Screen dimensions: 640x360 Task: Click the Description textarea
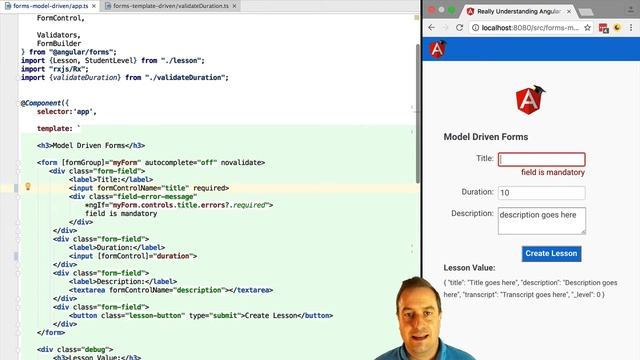coord(542,221)
